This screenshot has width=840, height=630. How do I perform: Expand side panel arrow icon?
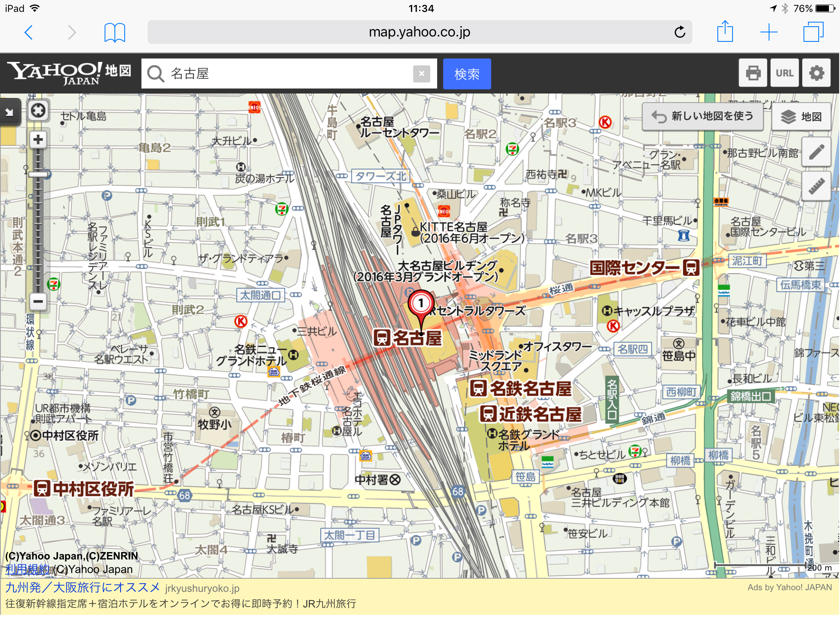coord(9,112)
